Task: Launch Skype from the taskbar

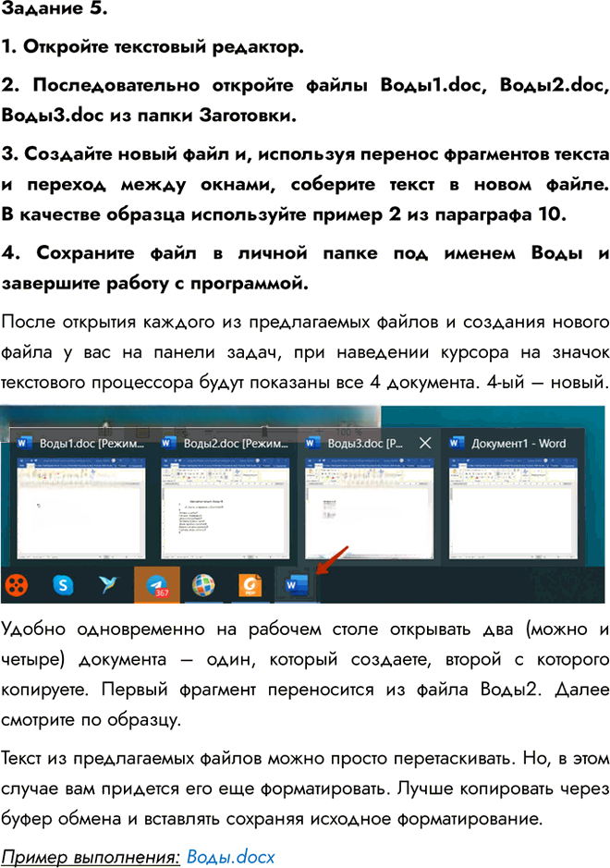Action: click(63, 584)
